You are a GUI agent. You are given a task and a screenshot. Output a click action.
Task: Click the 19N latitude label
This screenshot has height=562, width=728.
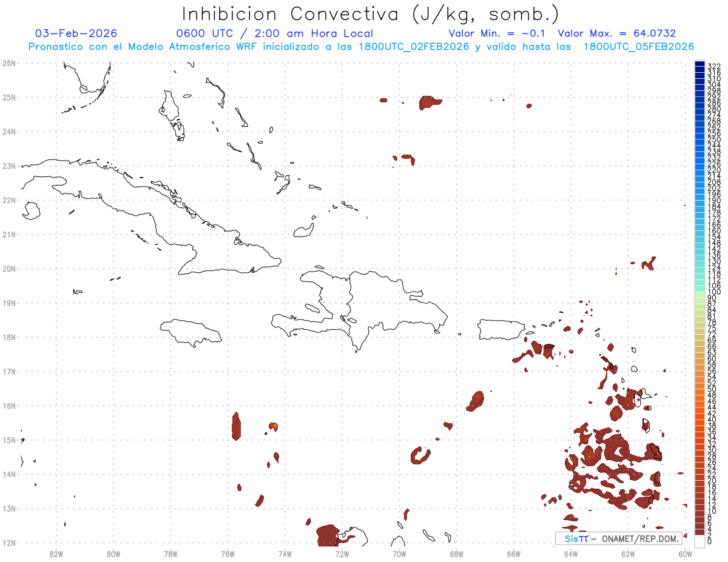tap(9, 303)
